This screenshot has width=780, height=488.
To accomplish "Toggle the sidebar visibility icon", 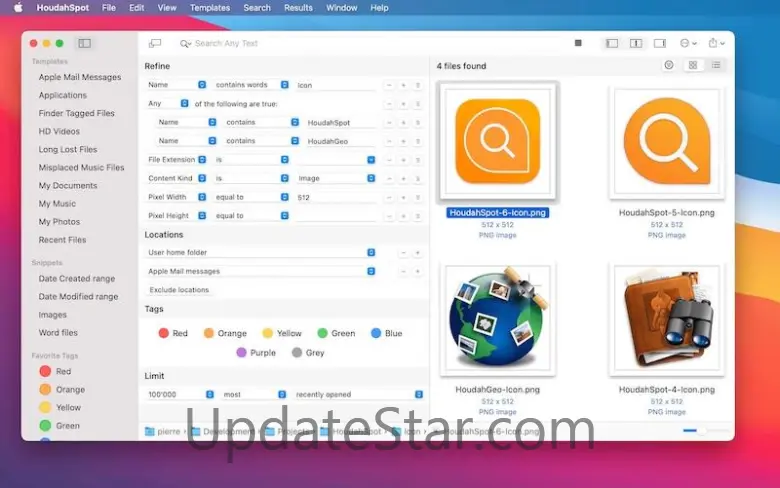I will coord(85,43).
